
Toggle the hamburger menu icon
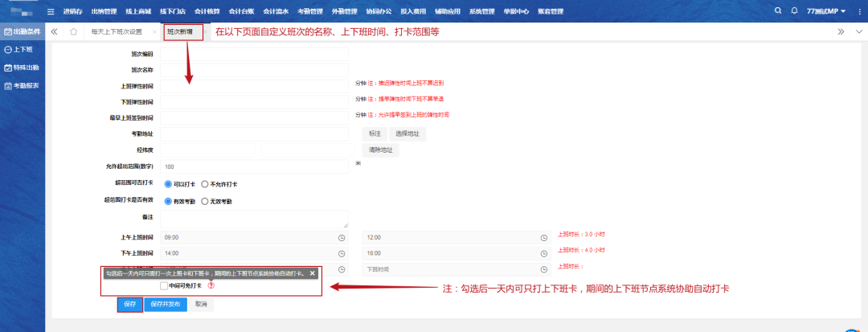coord(51,12)
